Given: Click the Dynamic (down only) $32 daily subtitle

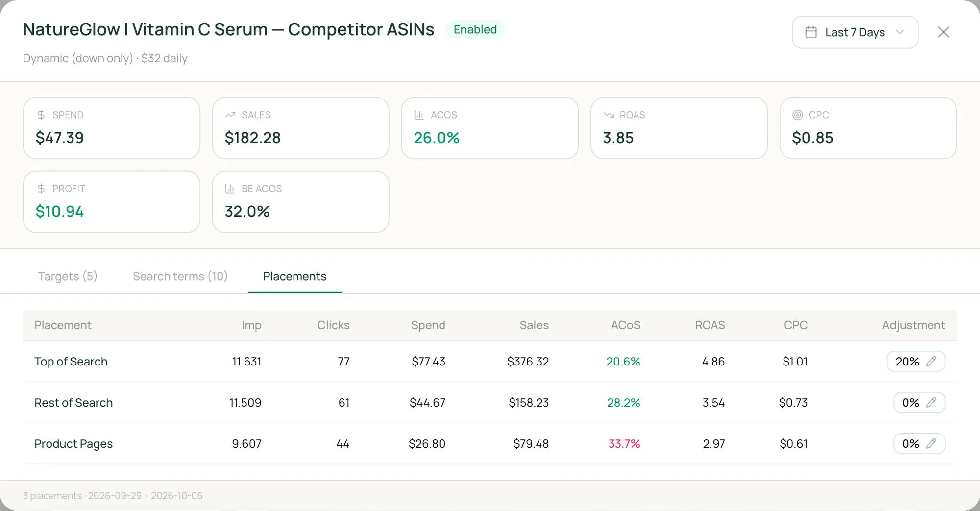Looking at the screenshot, I should [105, 58].
